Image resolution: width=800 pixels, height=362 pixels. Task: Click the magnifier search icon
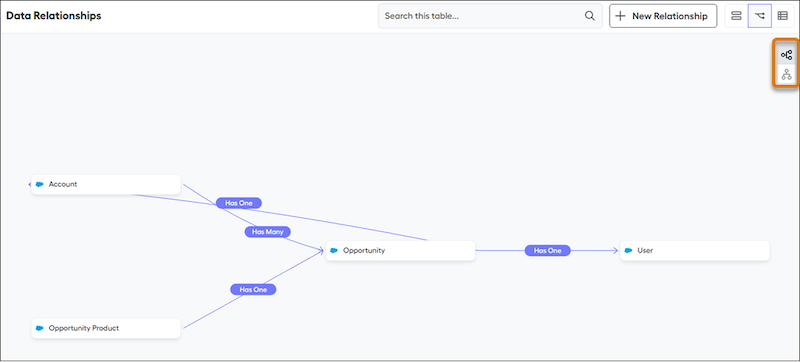coord(589,16)
